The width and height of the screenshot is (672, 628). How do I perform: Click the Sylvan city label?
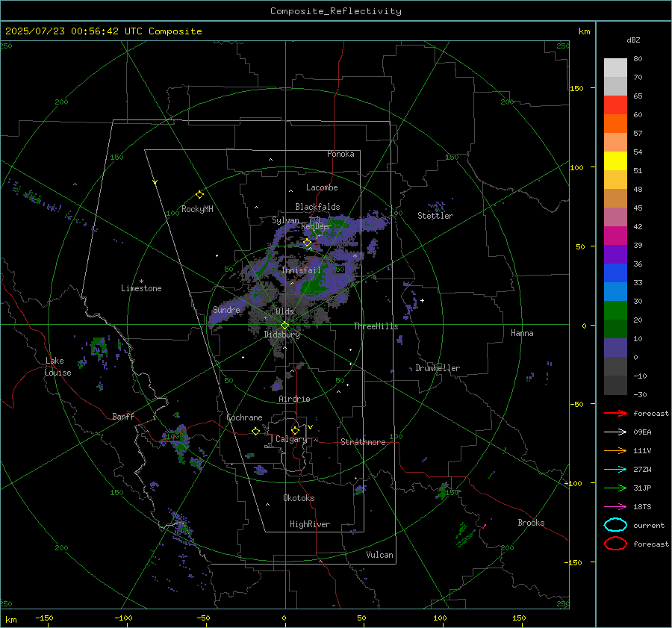(x=285, y=220)
